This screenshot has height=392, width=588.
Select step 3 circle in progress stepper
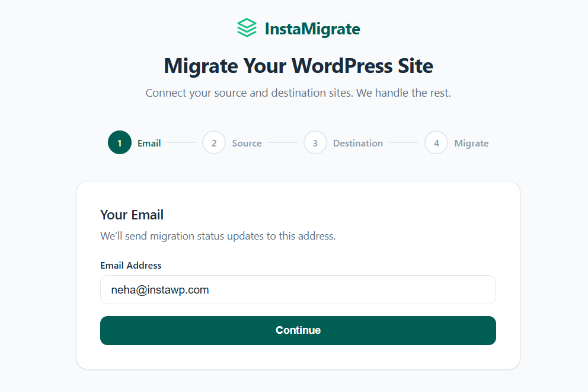click(315, 142)
